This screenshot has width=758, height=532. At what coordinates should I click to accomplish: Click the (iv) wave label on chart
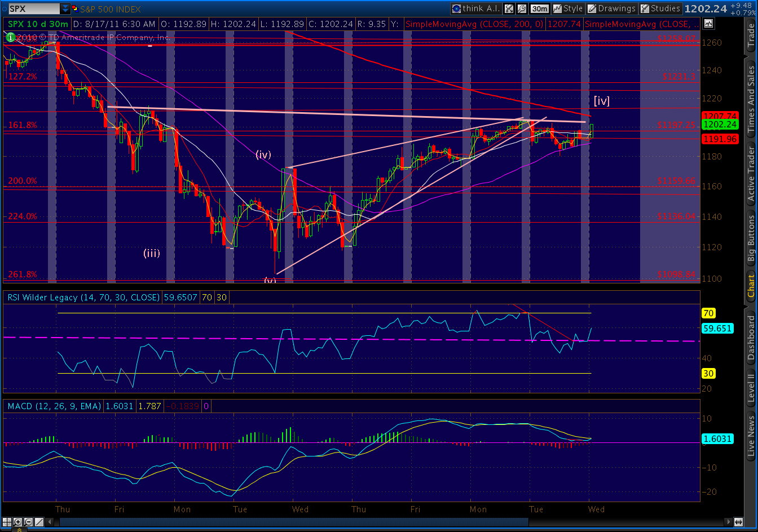pyautogui.click(x=263, y=154)
